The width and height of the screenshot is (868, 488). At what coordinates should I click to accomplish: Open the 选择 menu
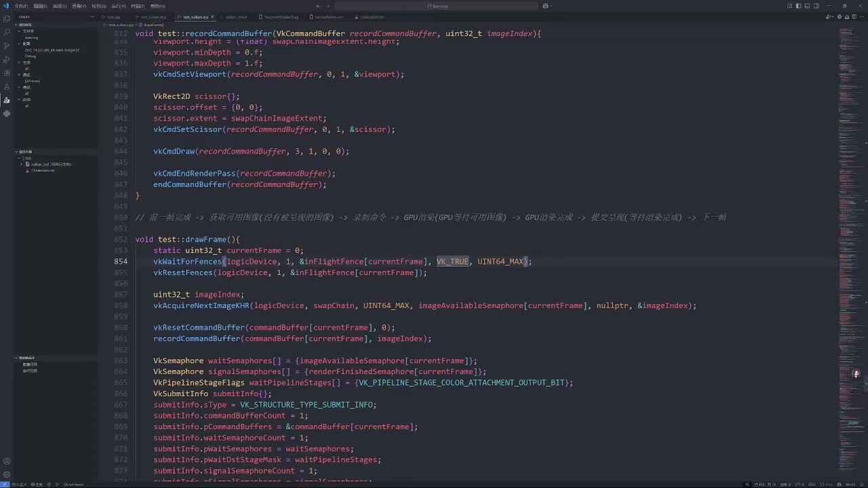[x=60, y=5]
